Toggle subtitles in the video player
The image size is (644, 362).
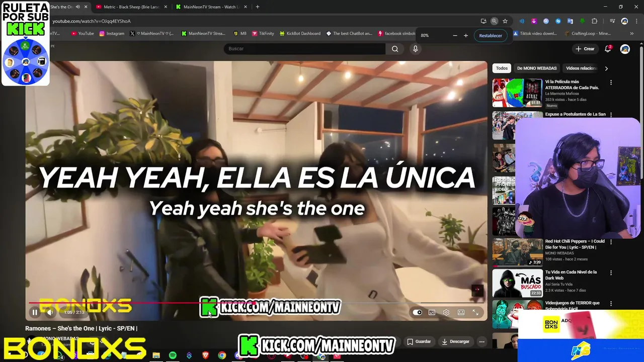(x=432, y=312)
